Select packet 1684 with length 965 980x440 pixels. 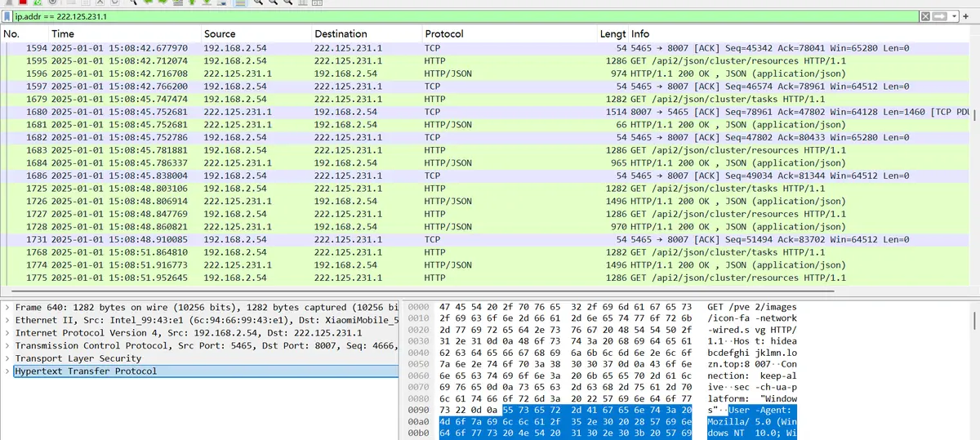(x=486, y=163)
